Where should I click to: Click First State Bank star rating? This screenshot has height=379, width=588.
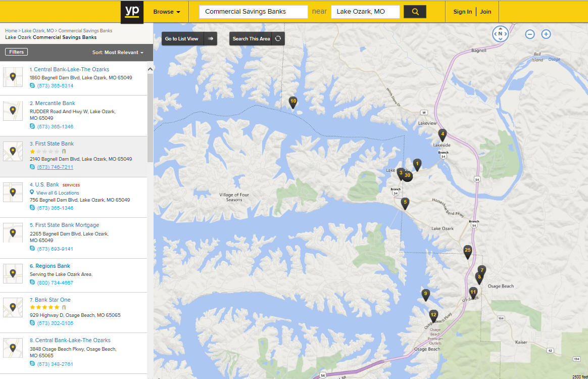(44, 152)
